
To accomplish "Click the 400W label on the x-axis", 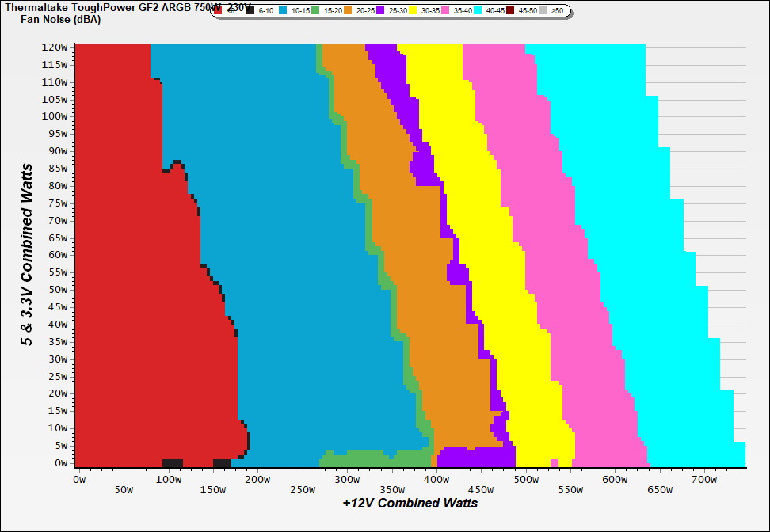I will pos(435,479).
